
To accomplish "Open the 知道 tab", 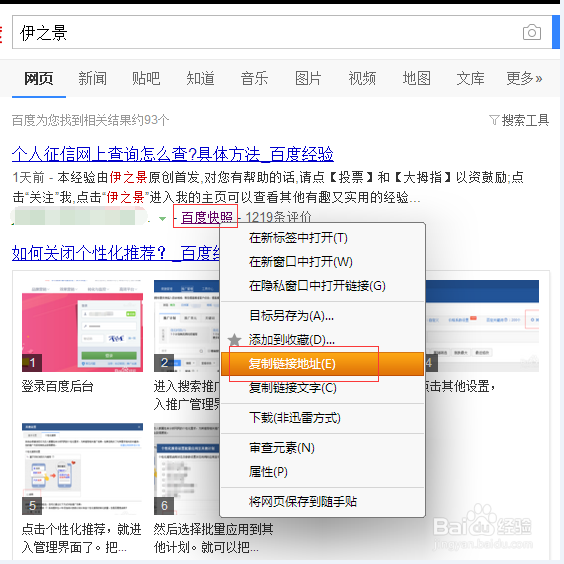I will [200, 78].
